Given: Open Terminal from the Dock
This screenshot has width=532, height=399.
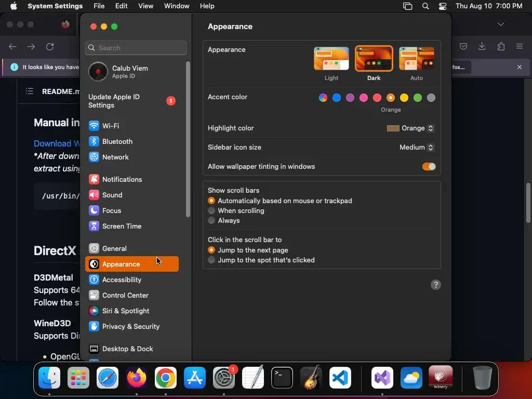Looking at the screenshot, I should click(x=282, y=378).
